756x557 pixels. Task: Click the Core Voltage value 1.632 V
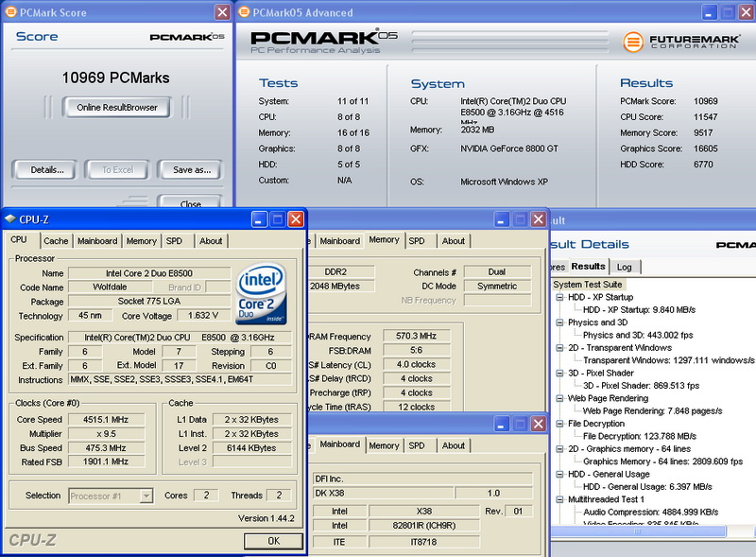[203, 316]
